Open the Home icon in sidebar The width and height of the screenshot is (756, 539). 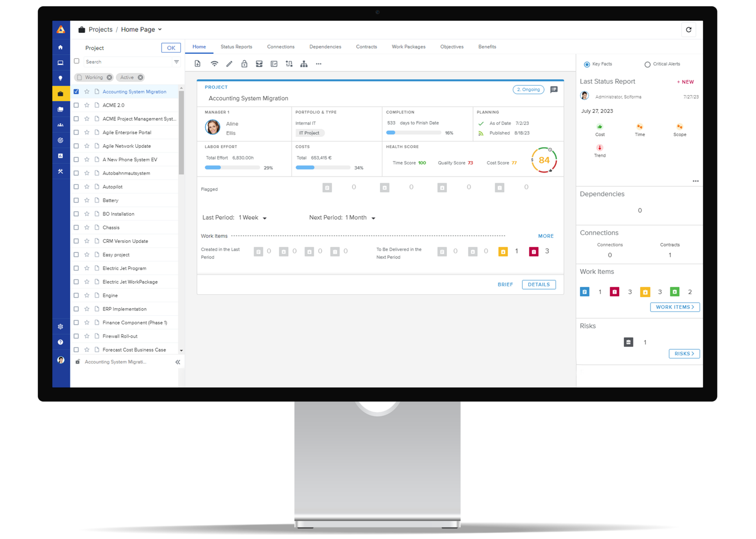coord(60,47)
